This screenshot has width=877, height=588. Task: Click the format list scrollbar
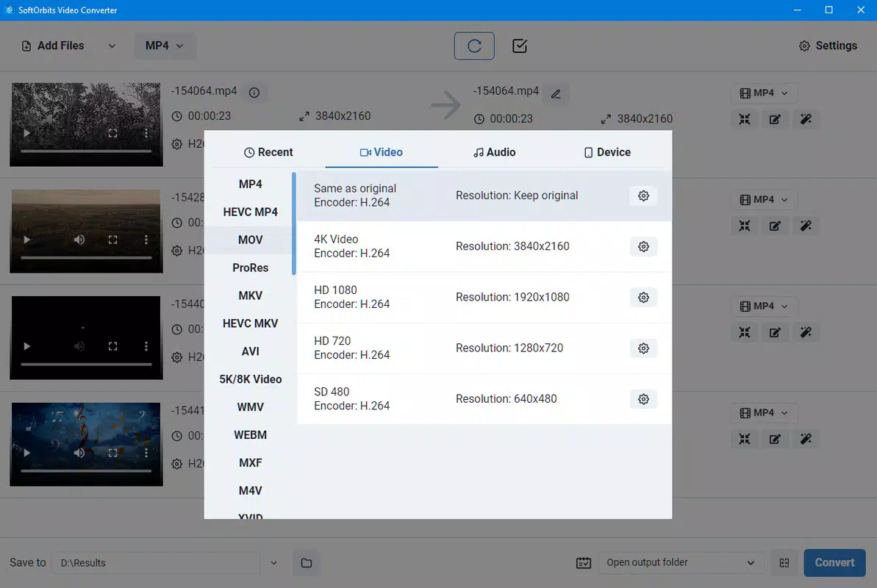(x=293, y=223)
